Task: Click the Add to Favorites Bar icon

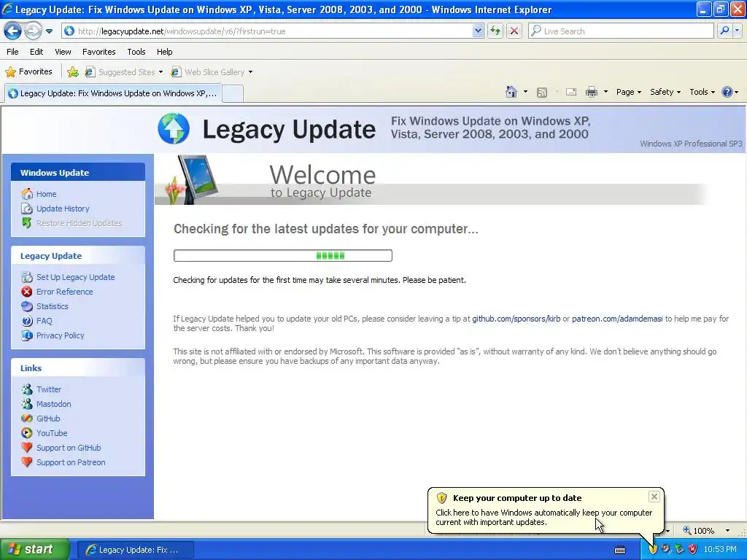Action: click(x=73, y=72)
